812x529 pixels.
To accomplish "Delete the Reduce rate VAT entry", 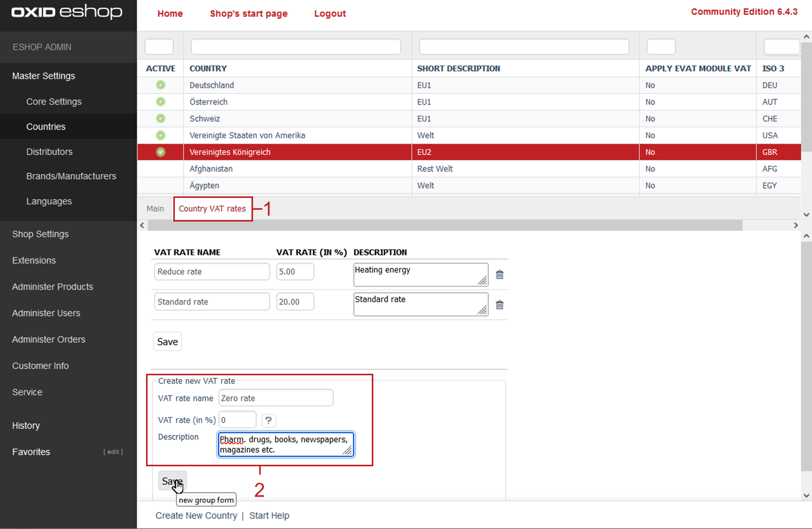I will (x=499, y=275).
